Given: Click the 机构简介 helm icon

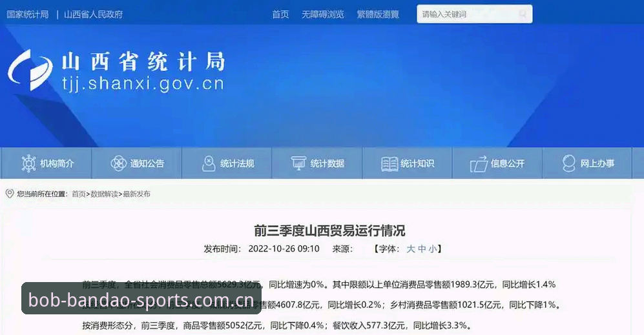Looking at the screenshot, I should coord(29,163).
